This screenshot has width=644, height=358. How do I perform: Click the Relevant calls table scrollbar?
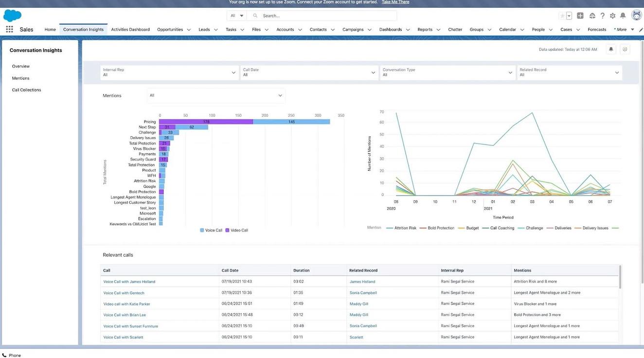(x=620, y=277)
